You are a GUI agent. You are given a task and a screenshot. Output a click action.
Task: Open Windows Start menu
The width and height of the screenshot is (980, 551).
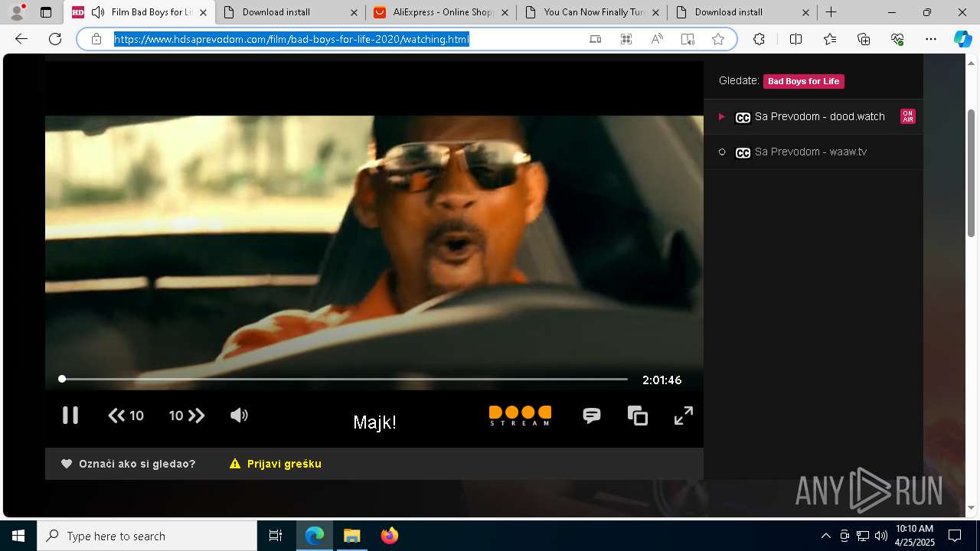click(18, 536)
